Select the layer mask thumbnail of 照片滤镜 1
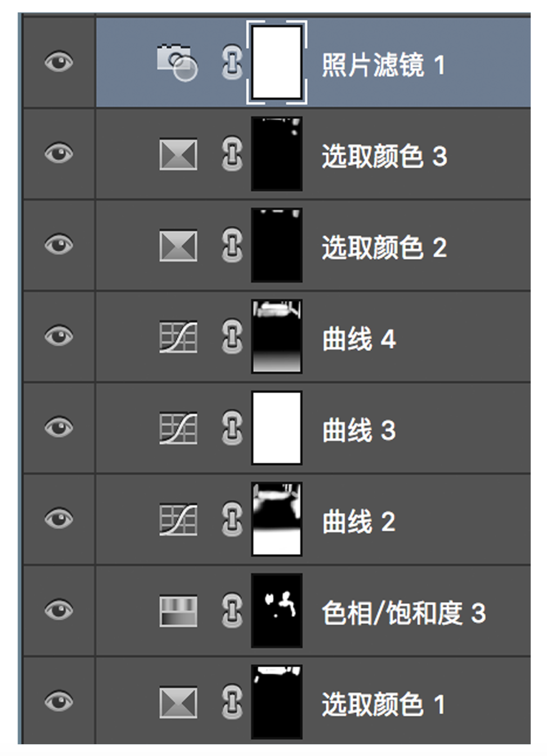 pos(276,62)
